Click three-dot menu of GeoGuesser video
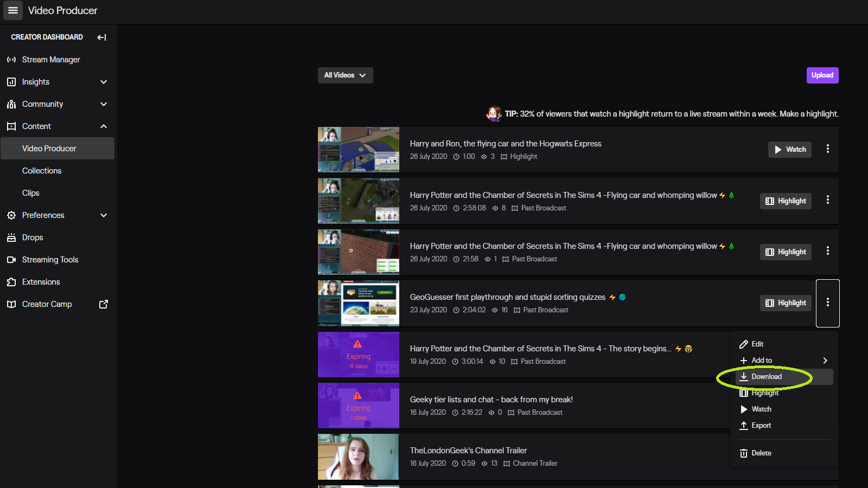868x488 pixels. (827, 303)
